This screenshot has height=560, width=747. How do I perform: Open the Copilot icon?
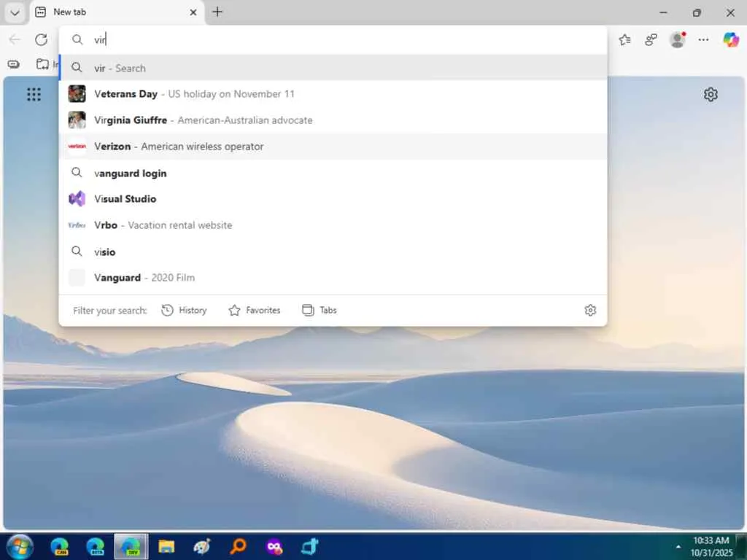[731, 39]
